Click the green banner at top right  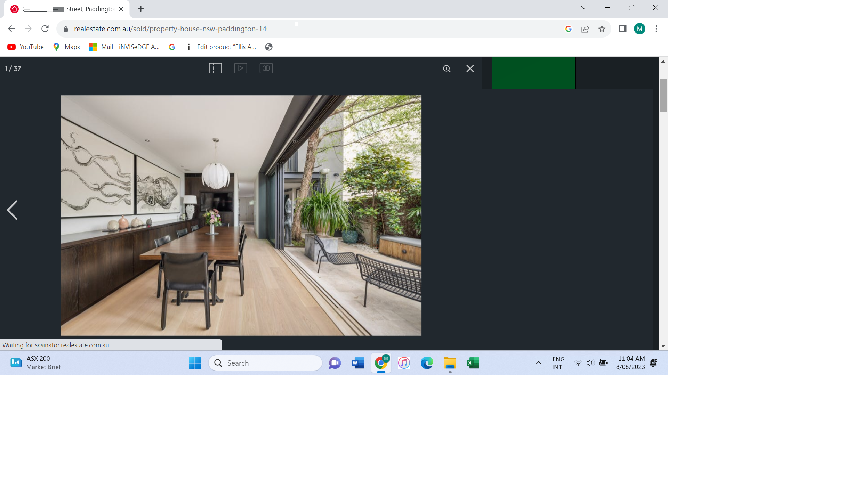(533, 73)
